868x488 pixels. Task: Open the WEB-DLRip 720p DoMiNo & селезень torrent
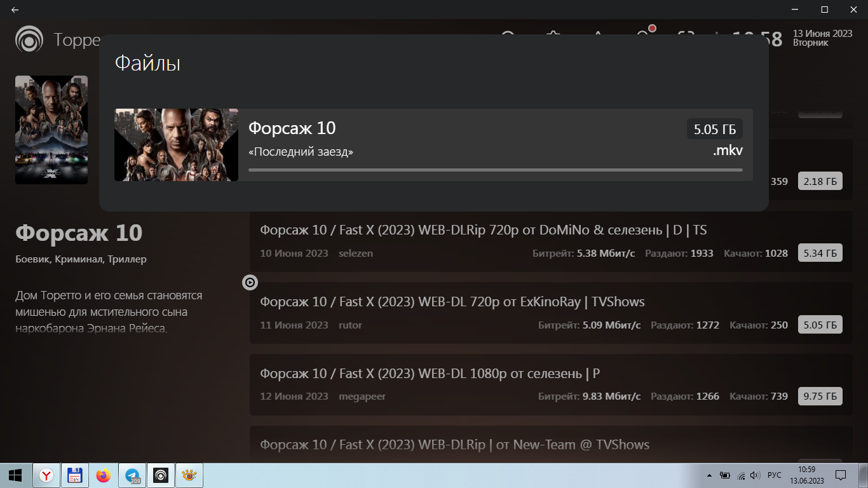click(x=551, y=241)
